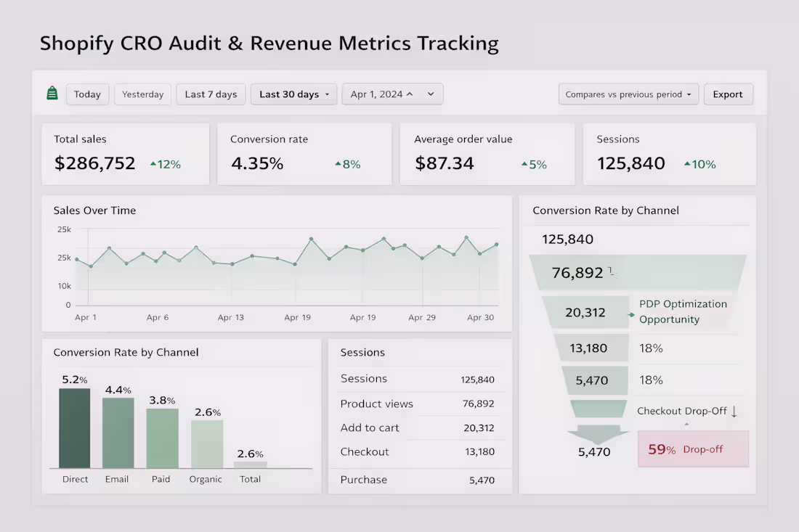The image size is (799, 532).
Task: Click the Organic channel bar at 2.6%
Action: click(x=207, y=444)
